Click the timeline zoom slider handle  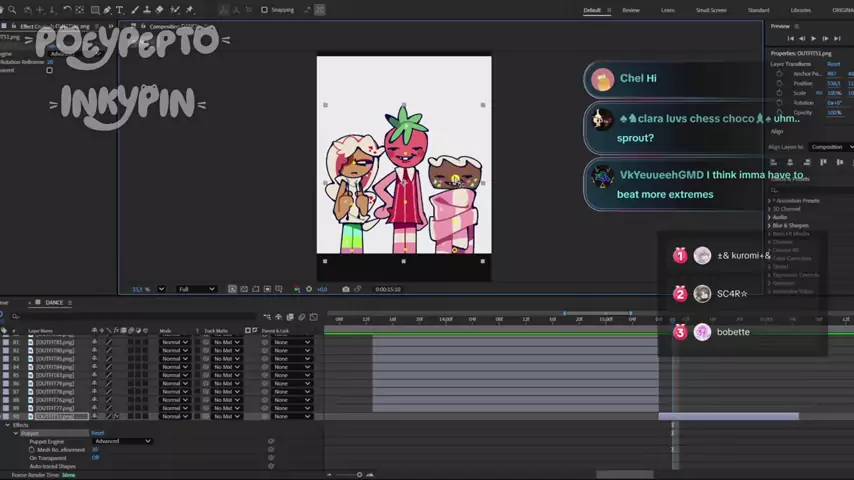359,474
